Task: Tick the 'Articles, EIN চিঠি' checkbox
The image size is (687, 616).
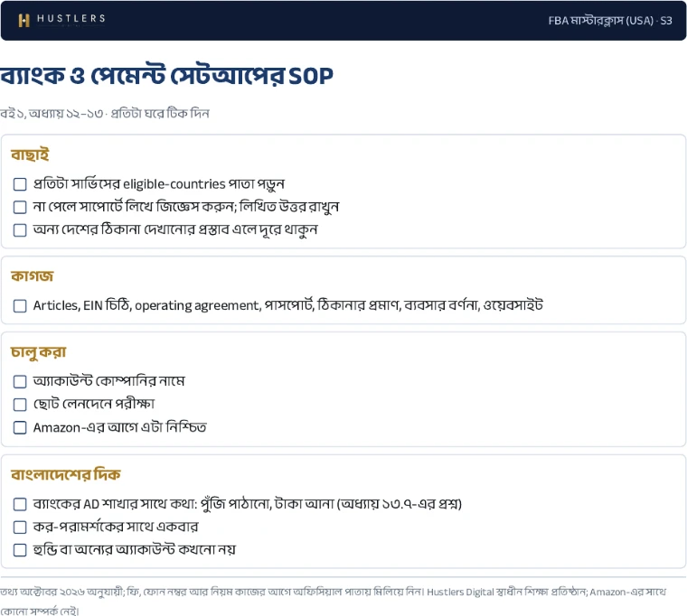Action: click(x=20, y=305)
